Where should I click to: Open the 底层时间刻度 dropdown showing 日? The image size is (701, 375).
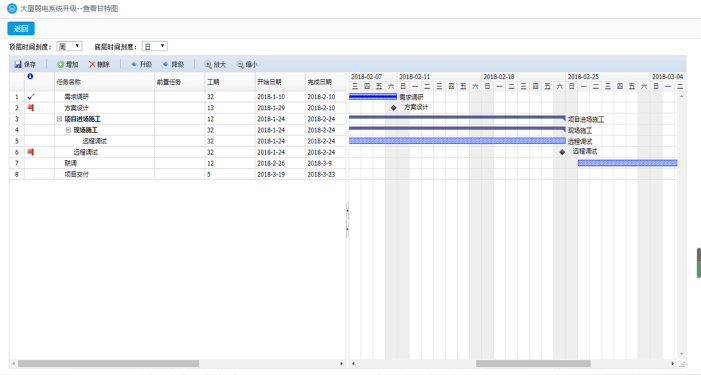[x=155, y=46]
